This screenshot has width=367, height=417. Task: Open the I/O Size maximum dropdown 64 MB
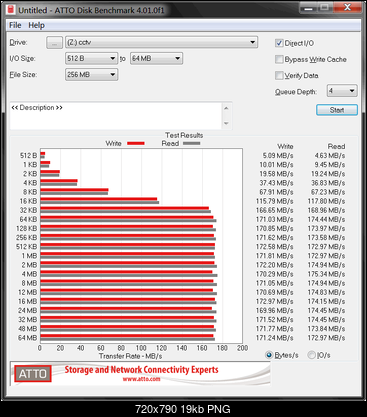click(x=156, y=59)
